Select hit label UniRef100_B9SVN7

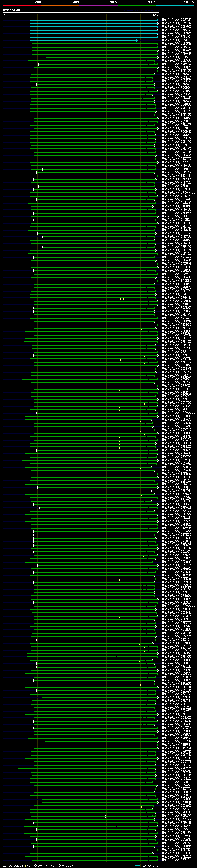coord(177,358)
